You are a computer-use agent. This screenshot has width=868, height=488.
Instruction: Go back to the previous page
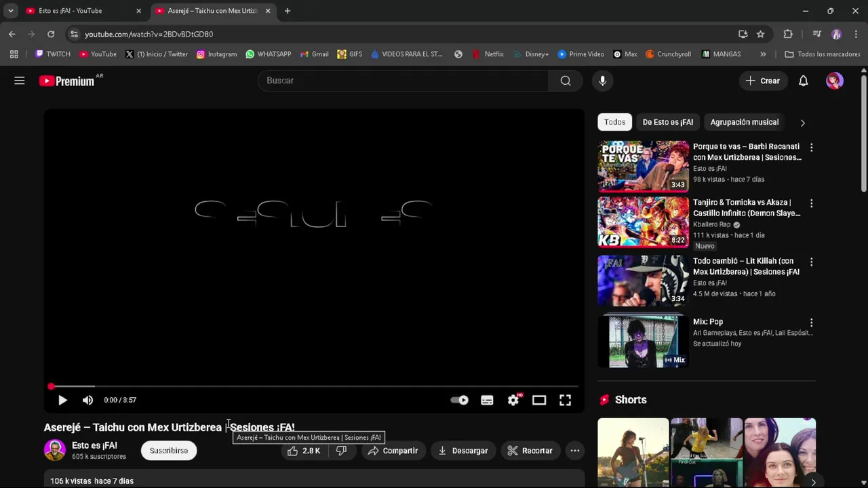[12, 34]
